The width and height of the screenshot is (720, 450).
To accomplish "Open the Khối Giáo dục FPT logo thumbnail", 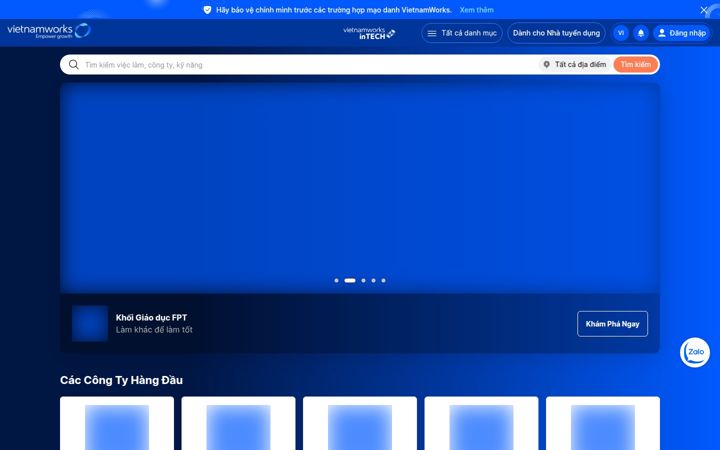I will coord(90,324).
